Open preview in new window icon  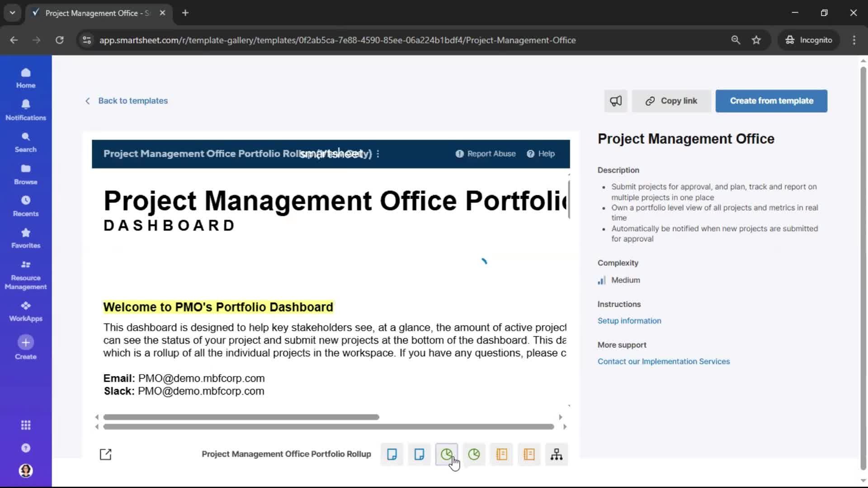pos(105,454)
